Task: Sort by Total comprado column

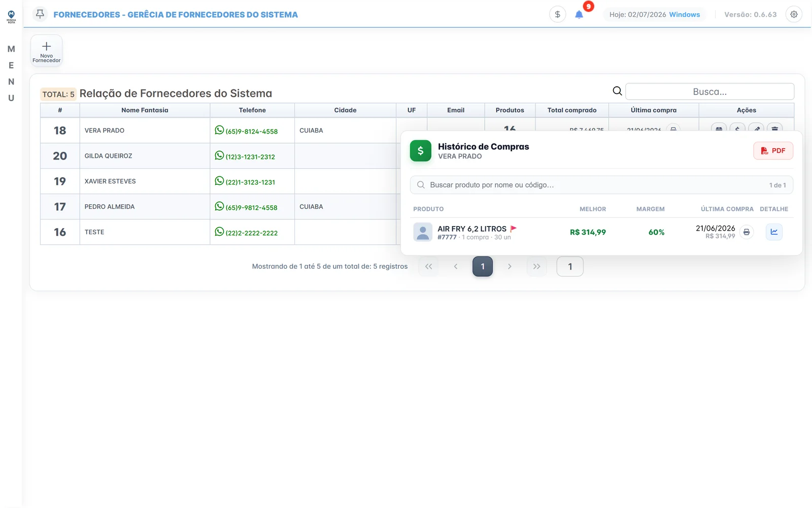Action: 572,110
